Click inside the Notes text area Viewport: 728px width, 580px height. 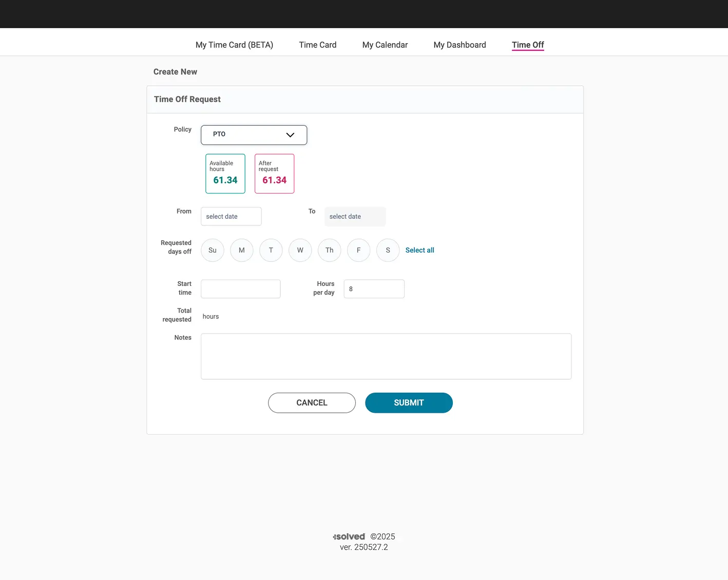tap(386, 356)
